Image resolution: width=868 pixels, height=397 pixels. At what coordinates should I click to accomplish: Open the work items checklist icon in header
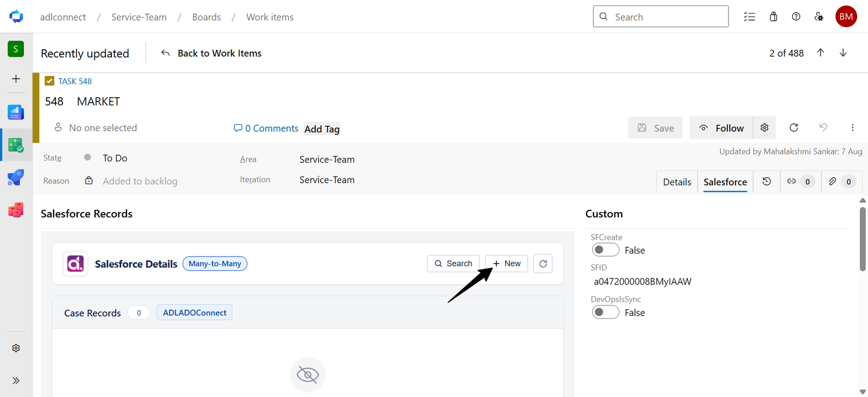pos(749,17)
